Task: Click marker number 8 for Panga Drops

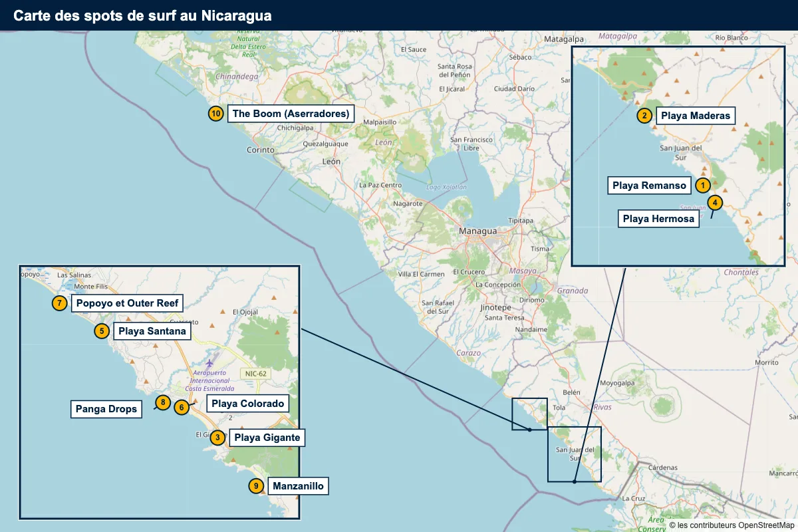Action: pyautogui.click(x=163, y=402)
